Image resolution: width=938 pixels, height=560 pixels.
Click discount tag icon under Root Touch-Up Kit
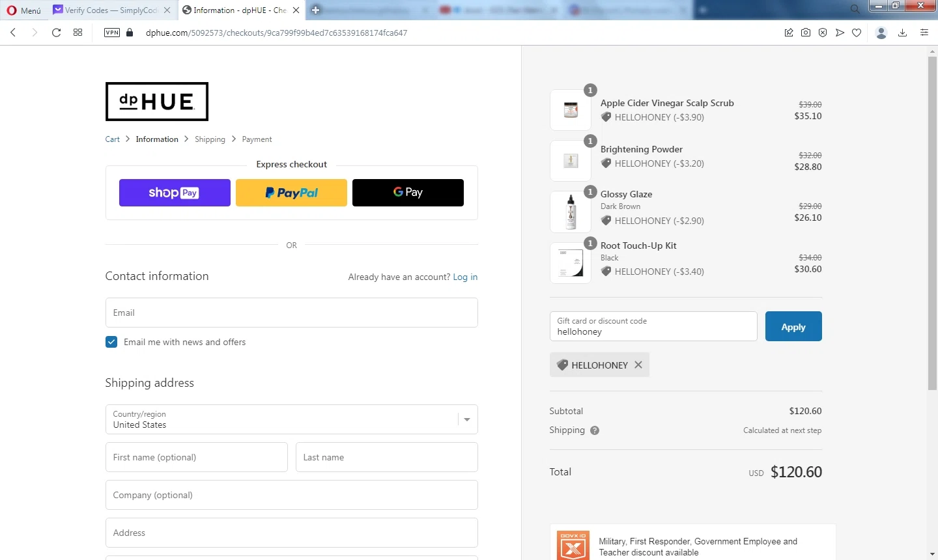[x=606, y=272]
